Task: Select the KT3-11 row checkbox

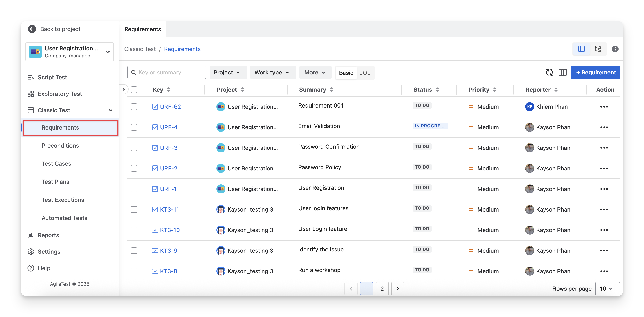Action: (x=134, y=210)
